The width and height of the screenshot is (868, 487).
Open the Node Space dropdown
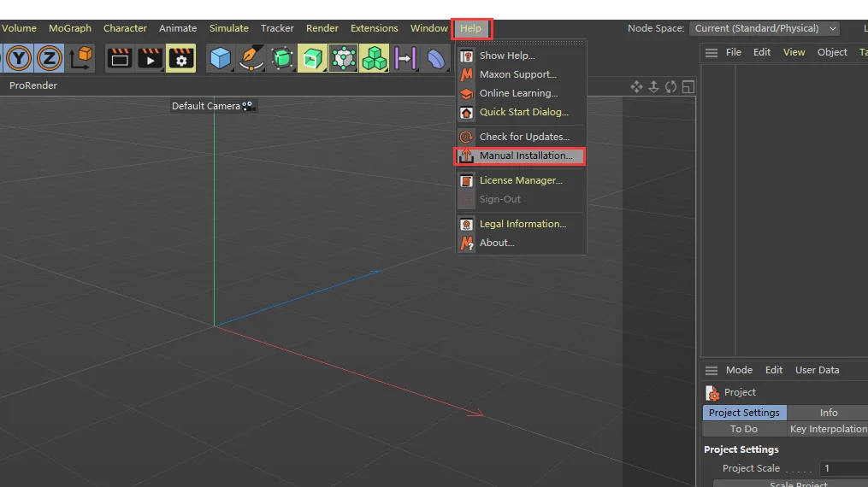pyautogui.click(x=765, y=28)
